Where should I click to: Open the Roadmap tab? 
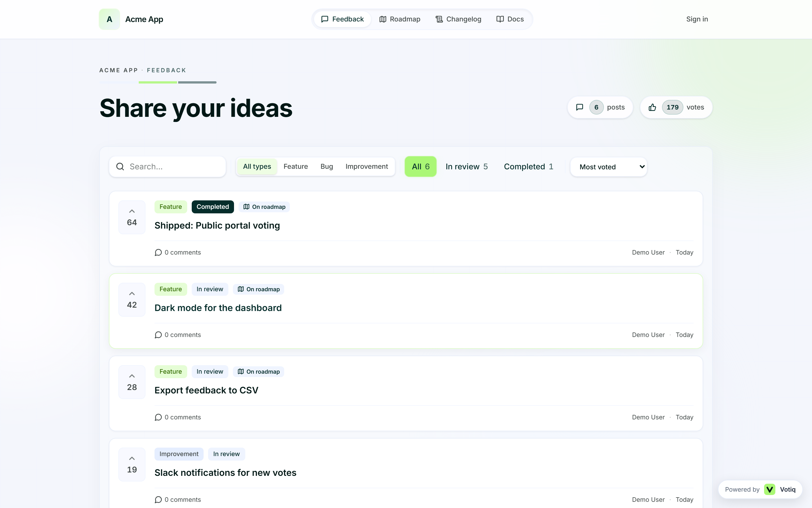coord(400,19)
